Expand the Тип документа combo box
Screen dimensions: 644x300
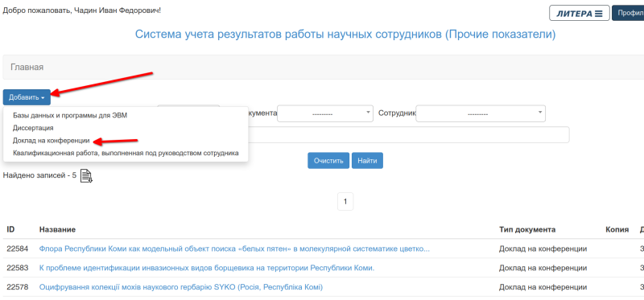[325, 113]
